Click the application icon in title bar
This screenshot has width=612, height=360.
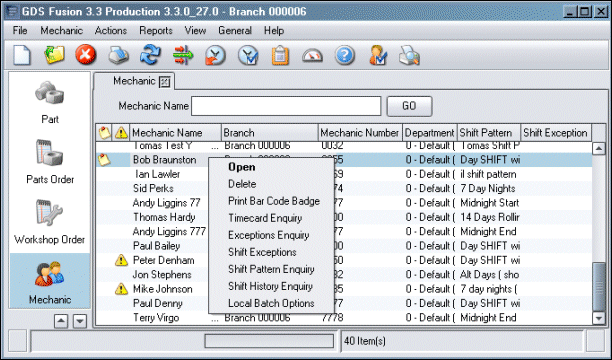pyautogui.click(x=13, y=11)
